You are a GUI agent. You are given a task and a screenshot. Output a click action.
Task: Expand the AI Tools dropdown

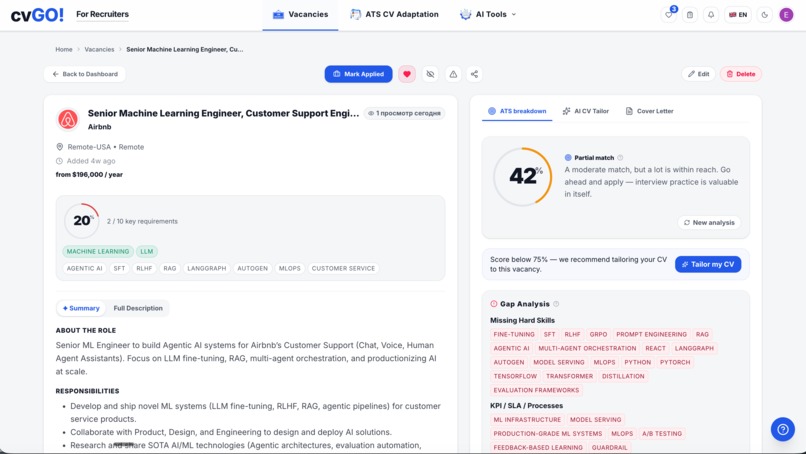488,14
